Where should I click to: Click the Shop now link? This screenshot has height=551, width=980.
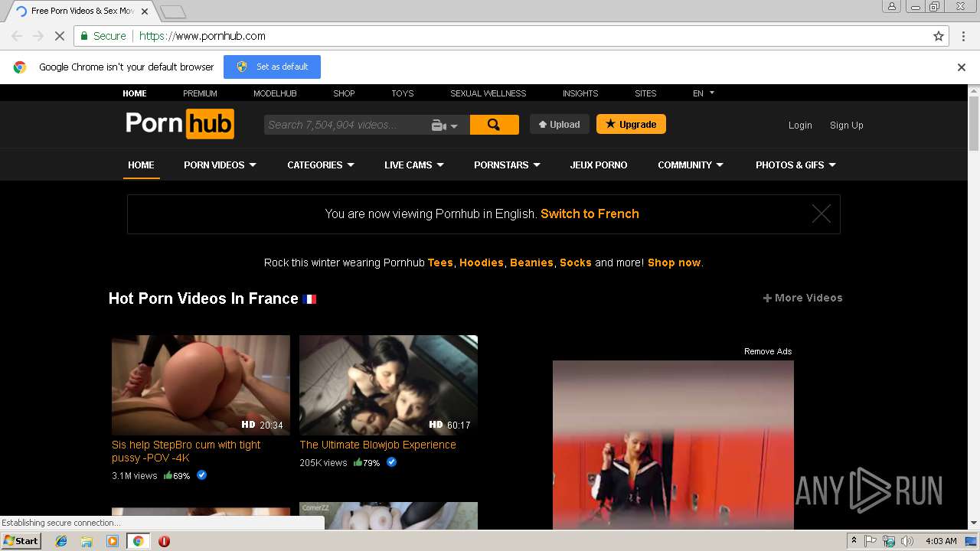(x=674, y=262)
